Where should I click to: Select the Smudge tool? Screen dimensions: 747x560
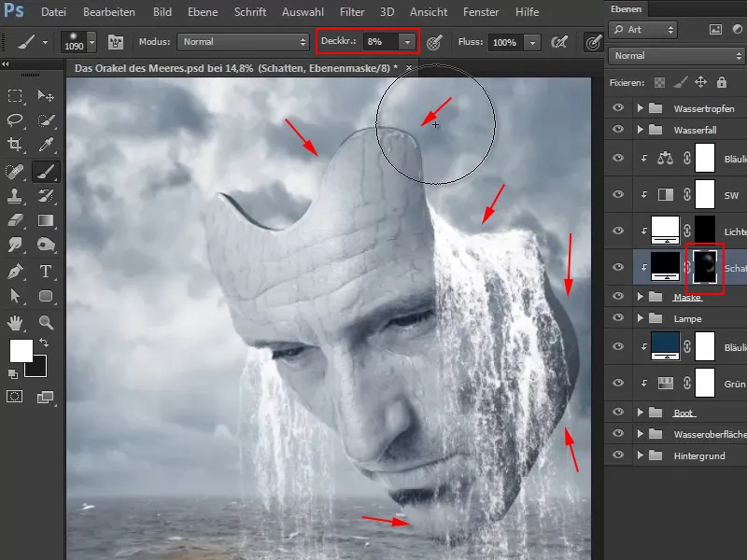15,245
